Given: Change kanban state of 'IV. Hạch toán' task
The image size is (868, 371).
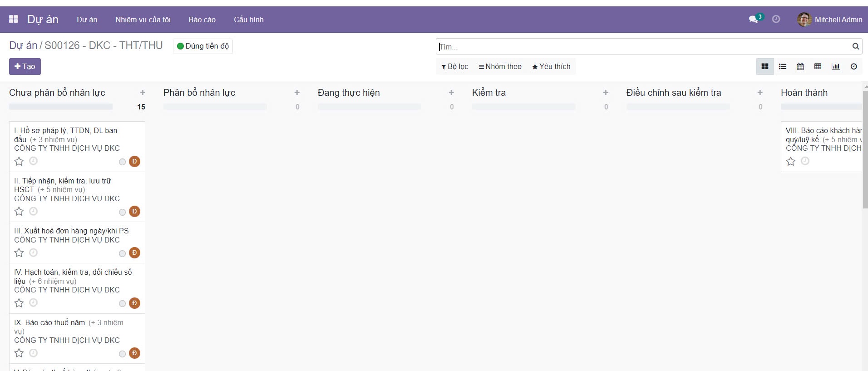Looking at the screenshot, I should pyautogui.click(x=122, y=303).
